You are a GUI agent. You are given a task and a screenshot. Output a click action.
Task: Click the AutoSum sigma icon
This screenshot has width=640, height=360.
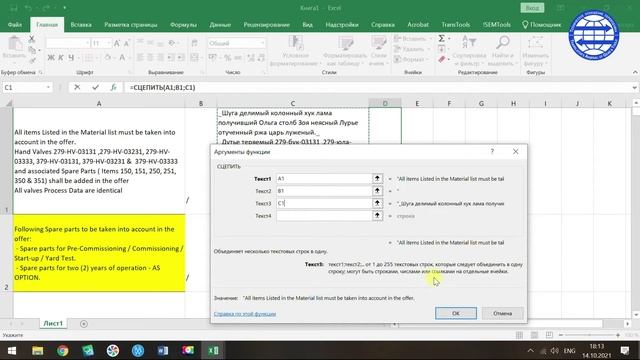(x=442, y=38)
